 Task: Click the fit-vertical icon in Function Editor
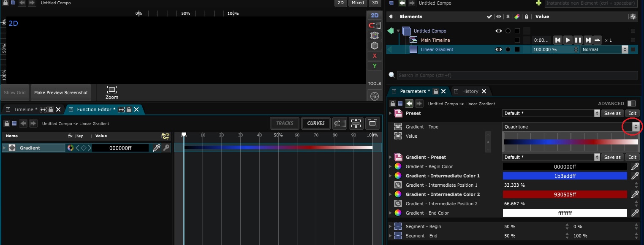click(356, 123)
